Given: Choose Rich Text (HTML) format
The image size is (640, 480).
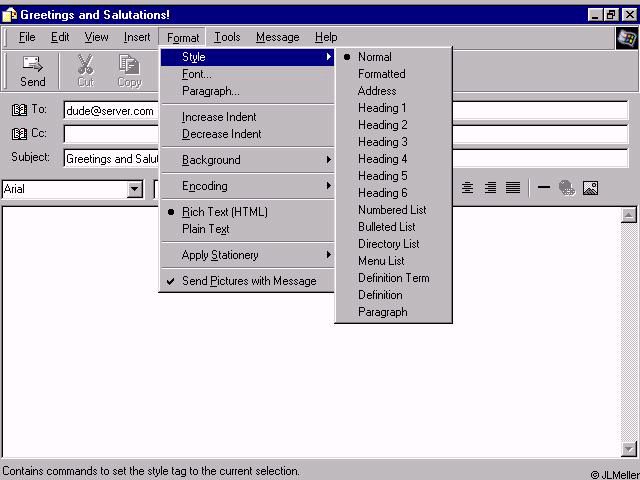Looking at the screenshot, I should click(224, 212).
